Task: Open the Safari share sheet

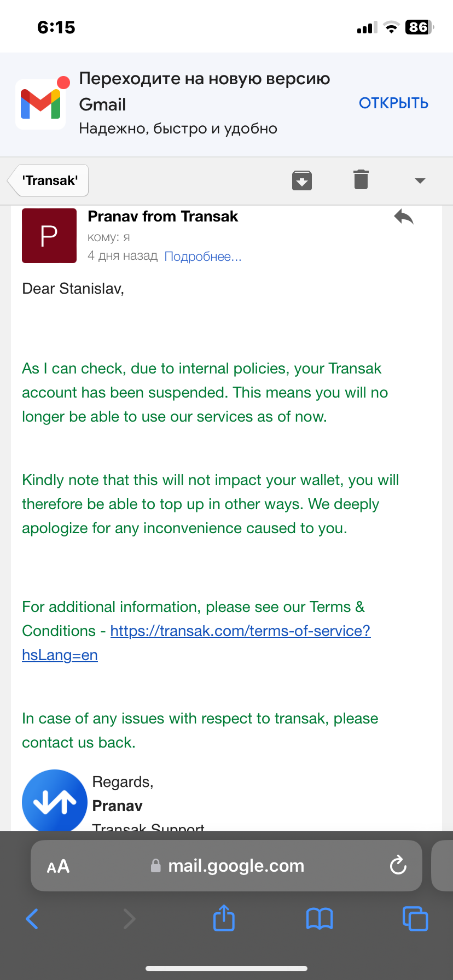Action: tap(224, 918)
